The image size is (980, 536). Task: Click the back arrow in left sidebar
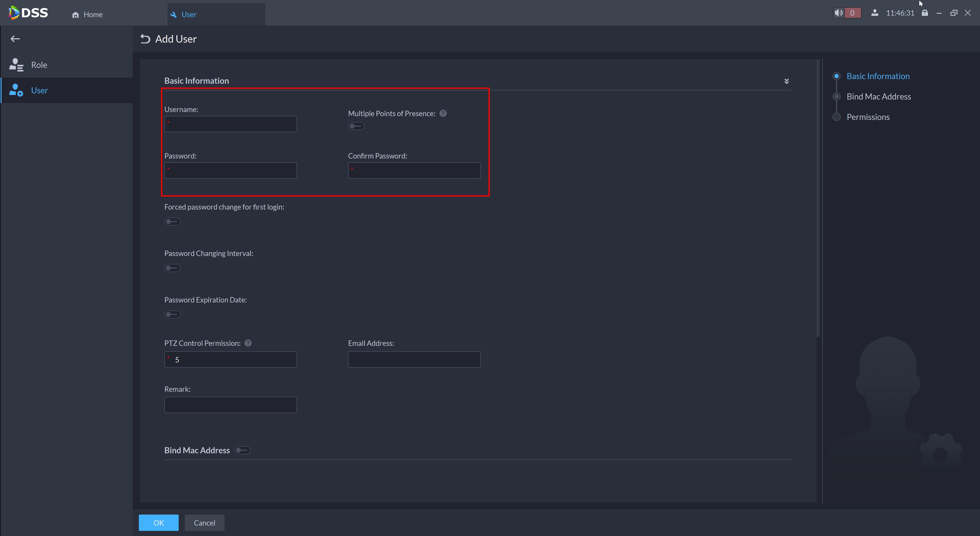pos(15,39)
